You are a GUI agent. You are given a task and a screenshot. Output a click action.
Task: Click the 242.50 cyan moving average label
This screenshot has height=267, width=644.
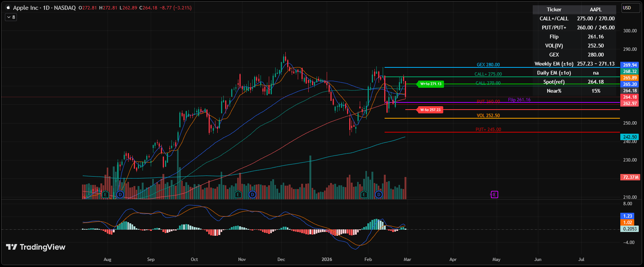(x=630, y=137)
